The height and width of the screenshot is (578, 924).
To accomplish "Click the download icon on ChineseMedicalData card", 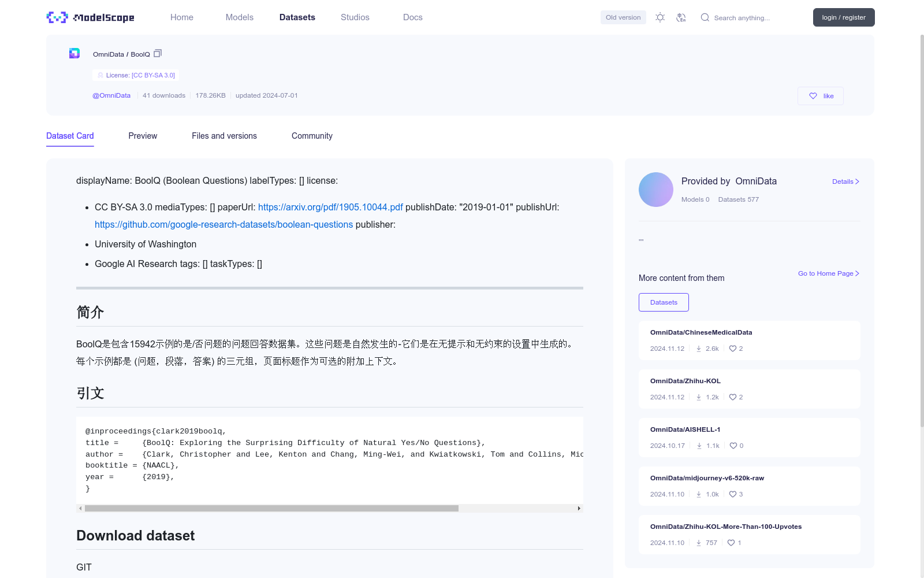I will (x=699, y=349).
